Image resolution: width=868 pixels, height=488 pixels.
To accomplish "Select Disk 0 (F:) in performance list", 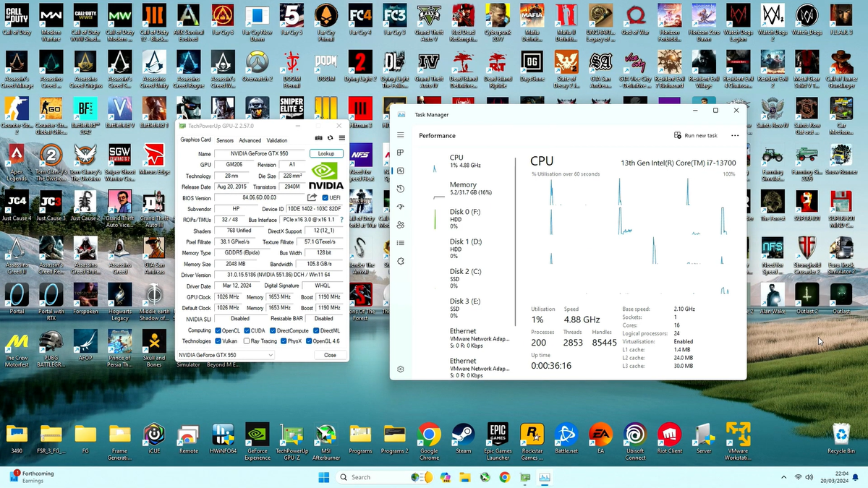I will 472,218.
